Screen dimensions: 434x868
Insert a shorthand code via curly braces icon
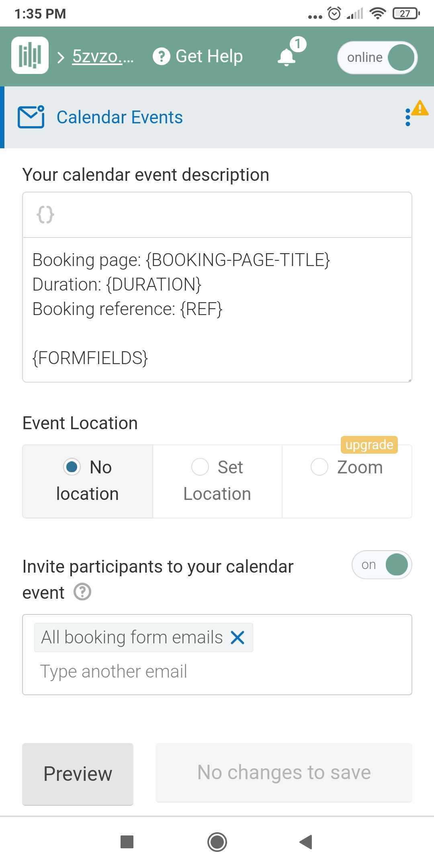click(x=45, y=214)
